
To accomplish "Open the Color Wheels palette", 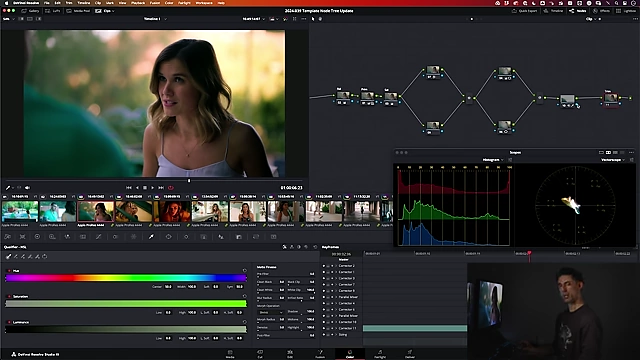I will click(37, 237).
